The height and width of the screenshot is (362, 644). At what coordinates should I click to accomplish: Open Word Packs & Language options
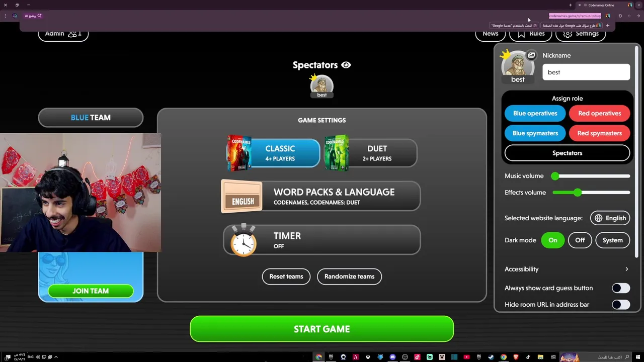pos(321,196)
